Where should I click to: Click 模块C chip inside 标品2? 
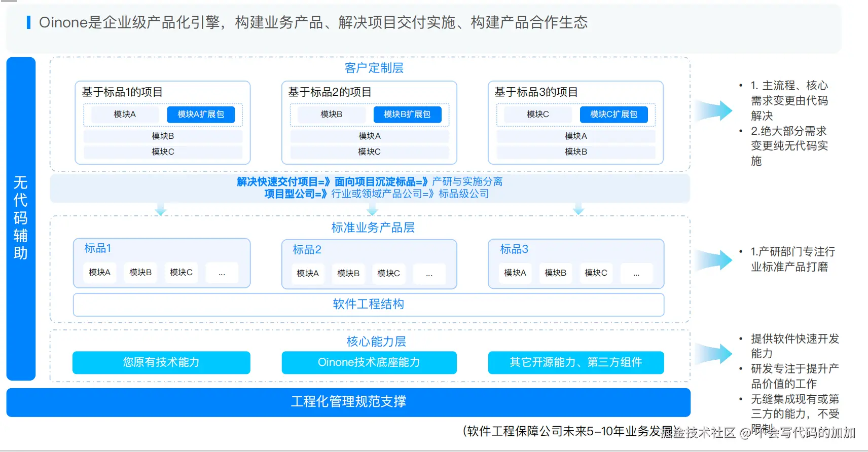[x=388, y=274]
